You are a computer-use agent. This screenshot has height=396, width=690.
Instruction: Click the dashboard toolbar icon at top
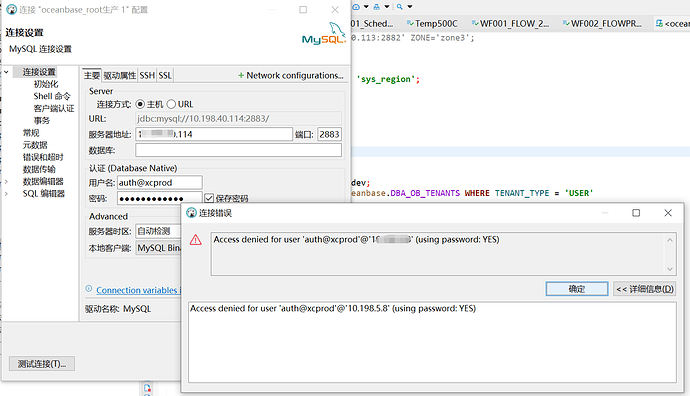(x=356, y=7)
